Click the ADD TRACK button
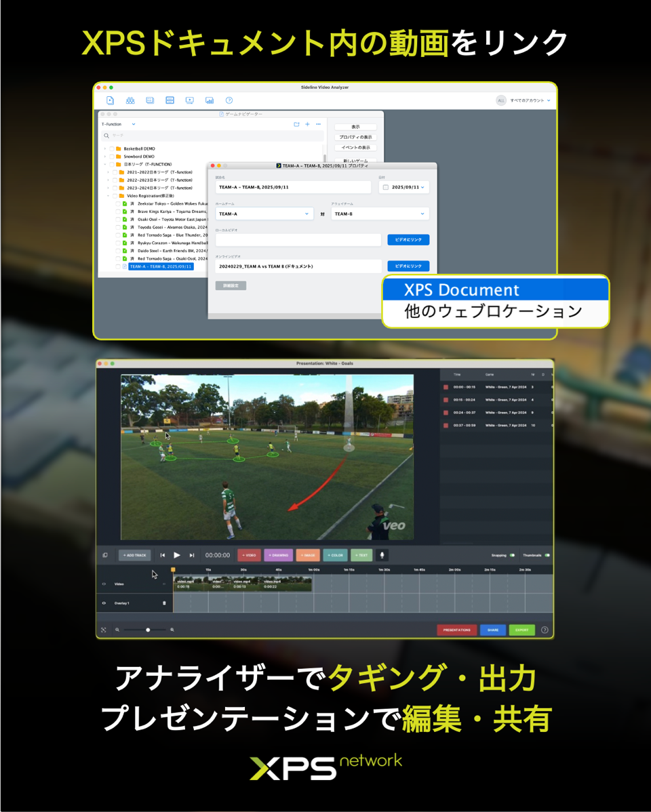Screen dimensions: 651x812 pyautogui.click(x=135, y=555)
